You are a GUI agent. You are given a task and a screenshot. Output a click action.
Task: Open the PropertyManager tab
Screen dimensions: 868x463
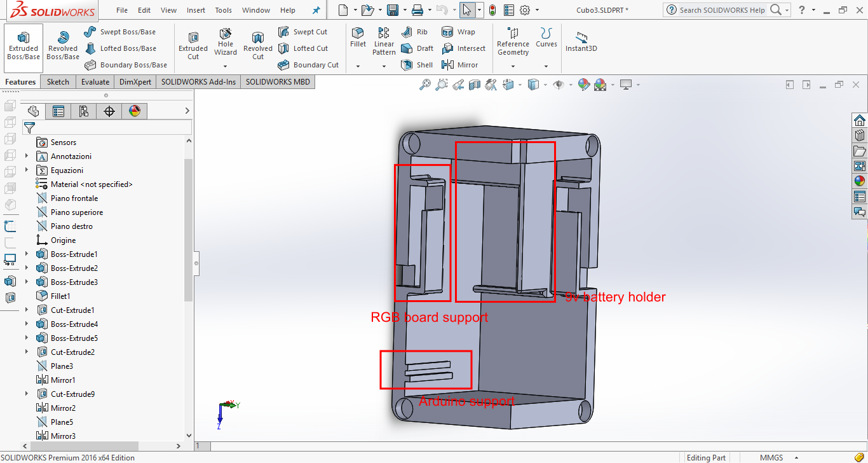tap(58, 111)
